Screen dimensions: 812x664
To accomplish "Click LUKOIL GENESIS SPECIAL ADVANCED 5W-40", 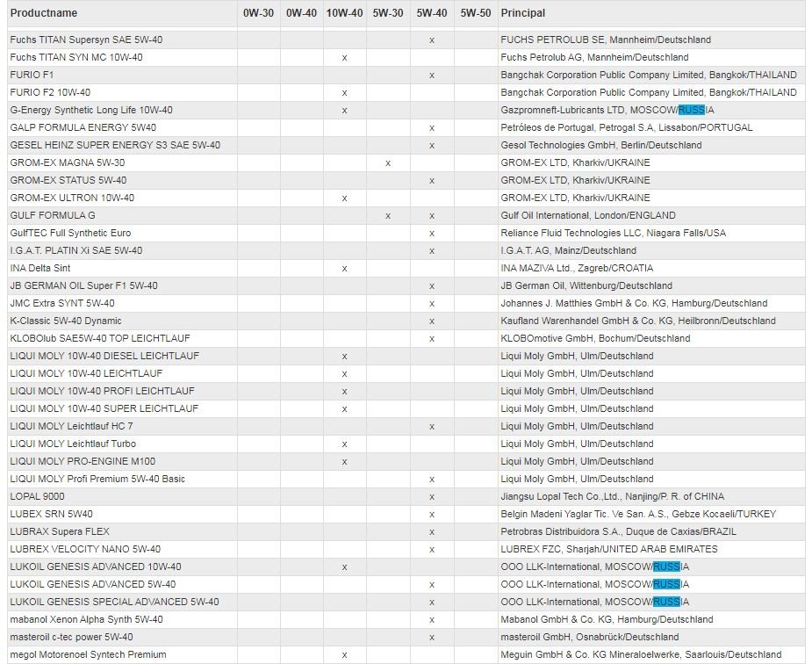I will click(x=114, y=603).
